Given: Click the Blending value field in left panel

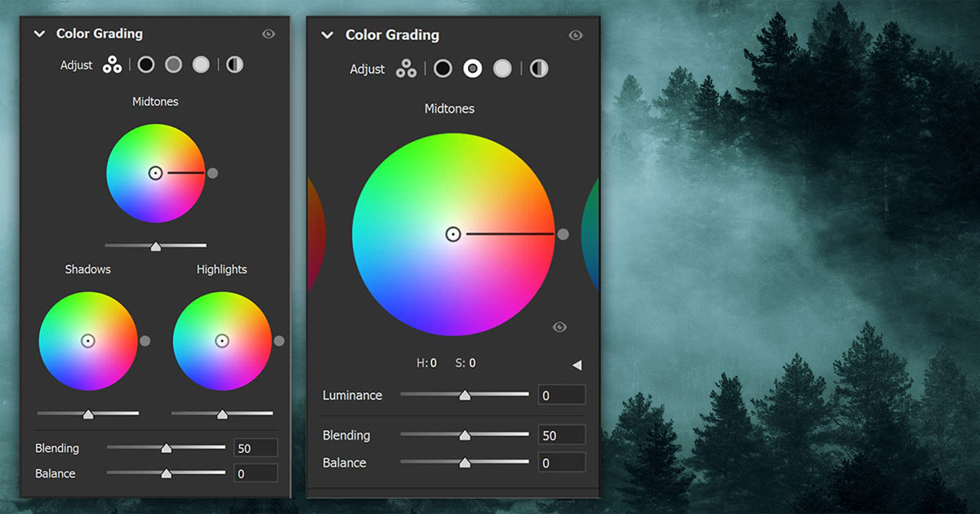Looking at the screenshot, I should (x=256, y=448).
